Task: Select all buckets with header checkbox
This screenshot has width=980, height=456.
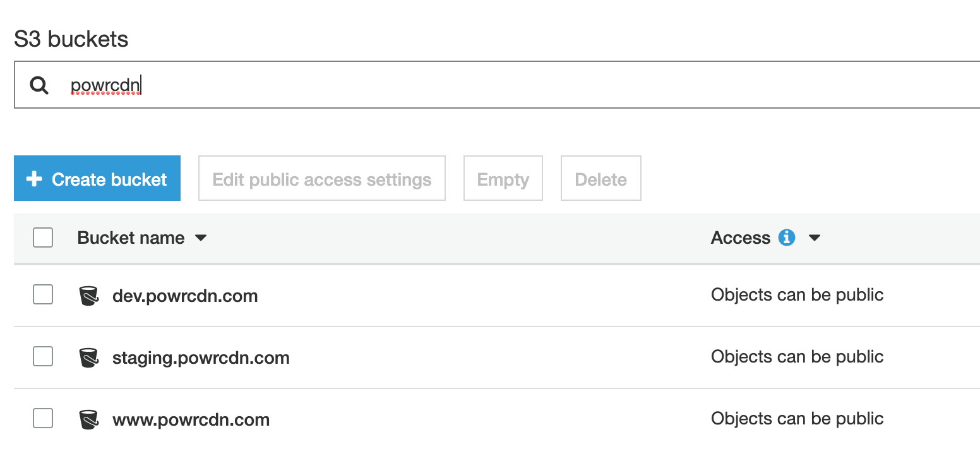Action: [x=43, y=238]
